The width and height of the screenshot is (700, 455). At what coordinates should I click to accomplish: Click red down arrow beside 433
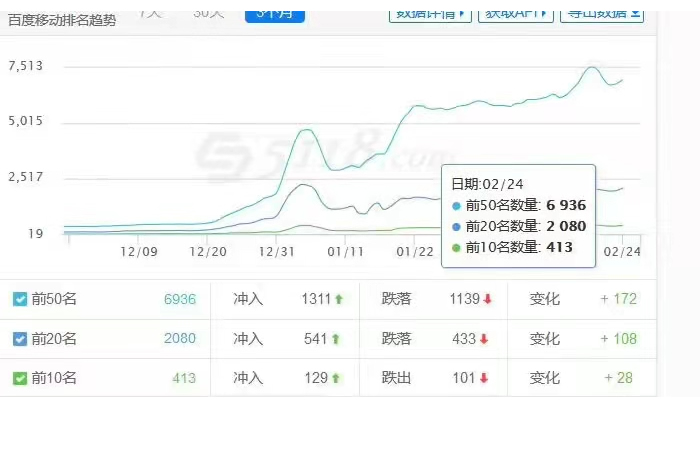[484, 339]
